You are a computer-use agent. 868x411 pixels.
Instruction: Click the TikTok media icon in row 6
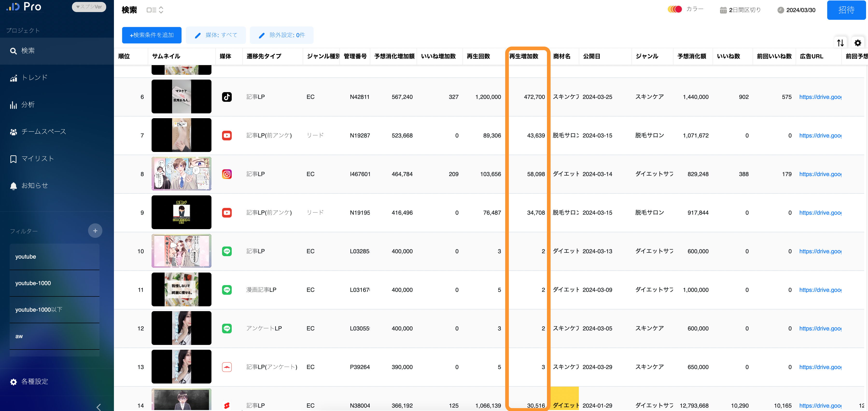[x=227, y=97]
